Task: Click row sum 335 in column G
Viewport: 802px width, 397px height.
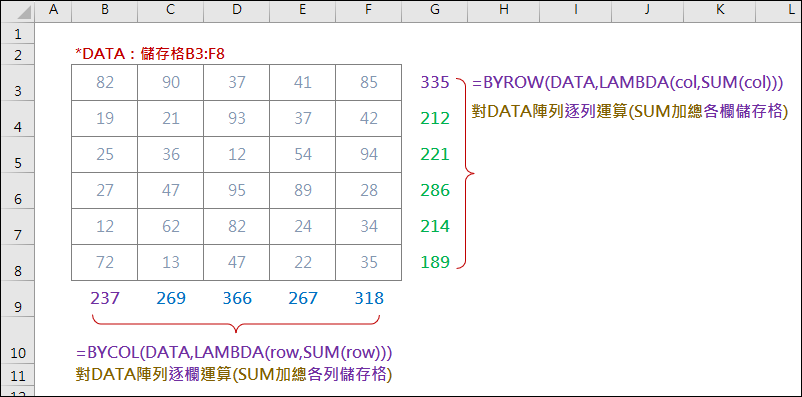Action: [x=435, y=82]
